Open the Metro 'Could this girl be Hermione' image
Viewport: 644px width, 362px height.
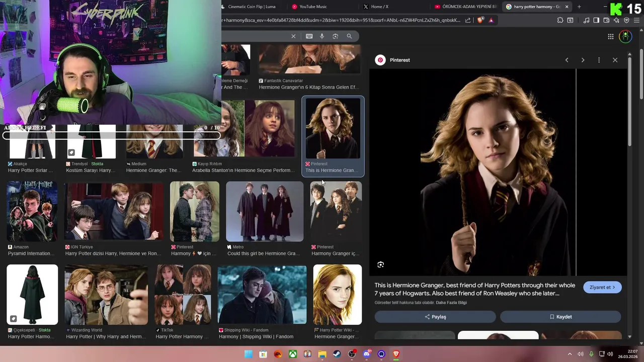point(265,212)
